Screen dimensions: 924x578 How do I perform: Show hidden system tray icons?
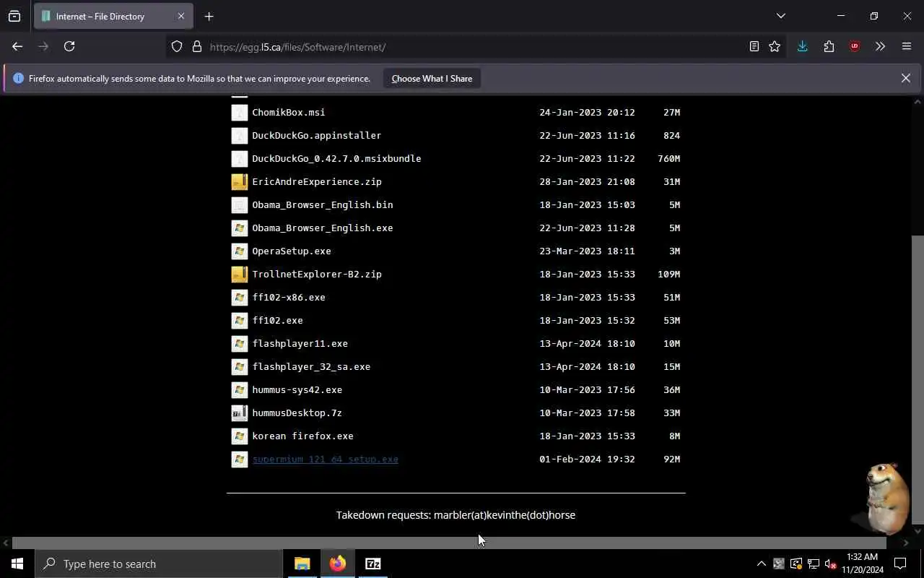click(761, 564)
